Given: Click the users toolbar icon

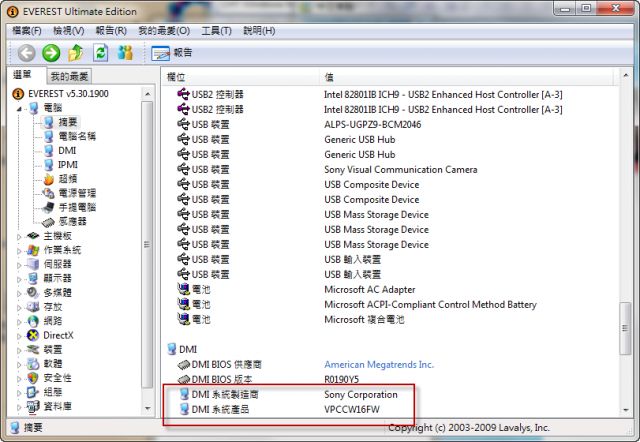Looking at the screenshot, I should coord(125,53).
